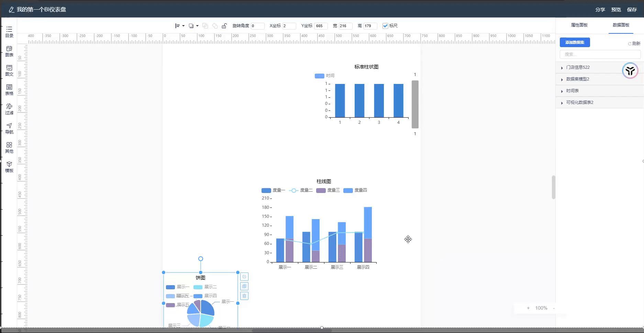Viewport: 644px width, 333px height.
Task: Click the 分享 share button
Action: tap(600, 10)
